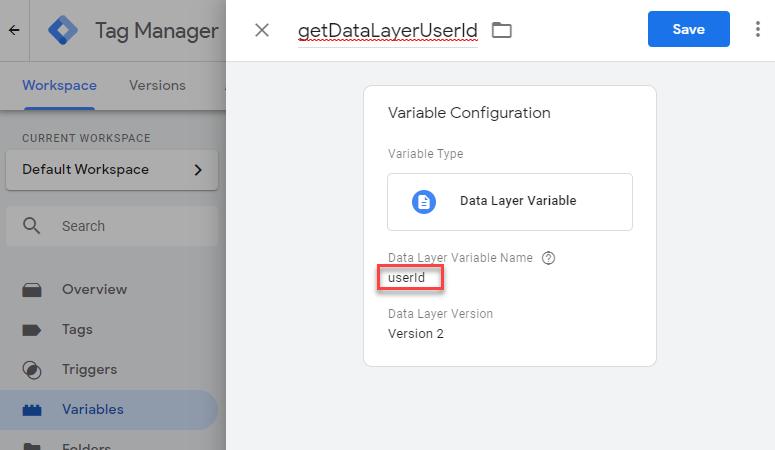Switch to the Versions tab

pyautogui.click(x=157, y=86)
